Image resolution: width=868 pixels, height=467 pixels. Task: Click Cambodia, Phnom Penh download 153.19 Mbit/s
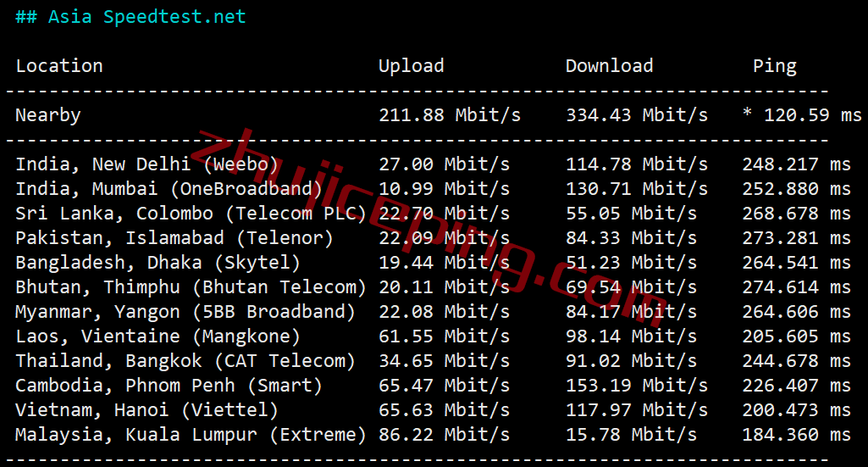636,386
